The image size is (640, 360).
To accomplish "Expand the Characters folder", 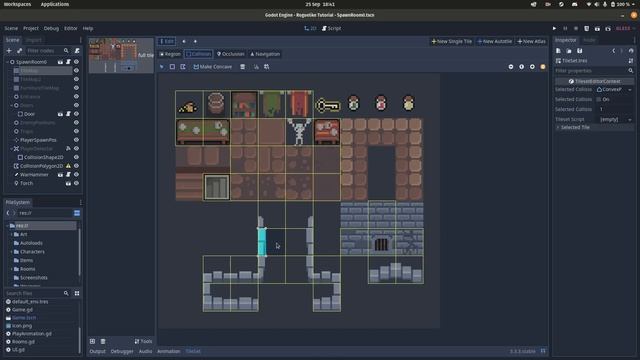I will [11, 252].
